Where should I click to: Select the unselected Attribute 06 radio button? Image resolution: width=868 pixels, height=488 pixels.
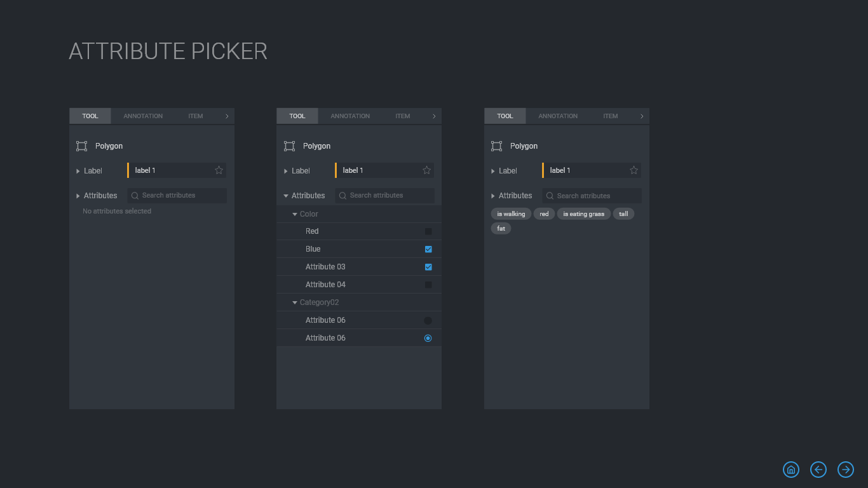click(428, 320)
